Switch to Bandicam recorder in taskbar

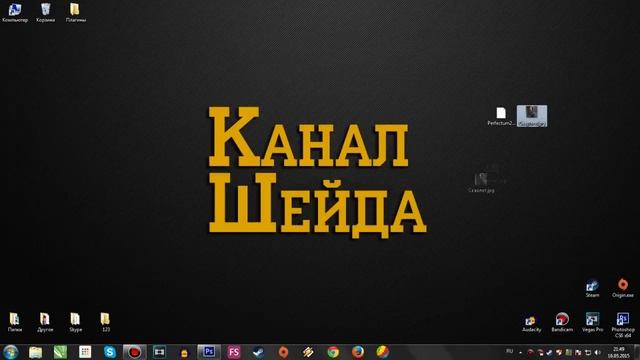point(135,352)
